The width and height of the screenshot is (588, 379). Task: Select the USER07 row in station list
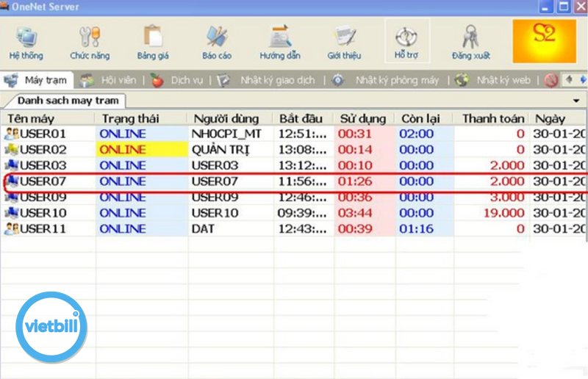[x=46, y=181]
